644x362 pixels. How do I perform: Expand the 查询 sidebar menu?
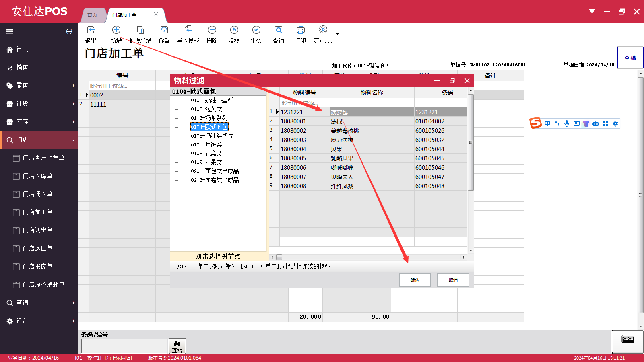(x=39, y=303)
